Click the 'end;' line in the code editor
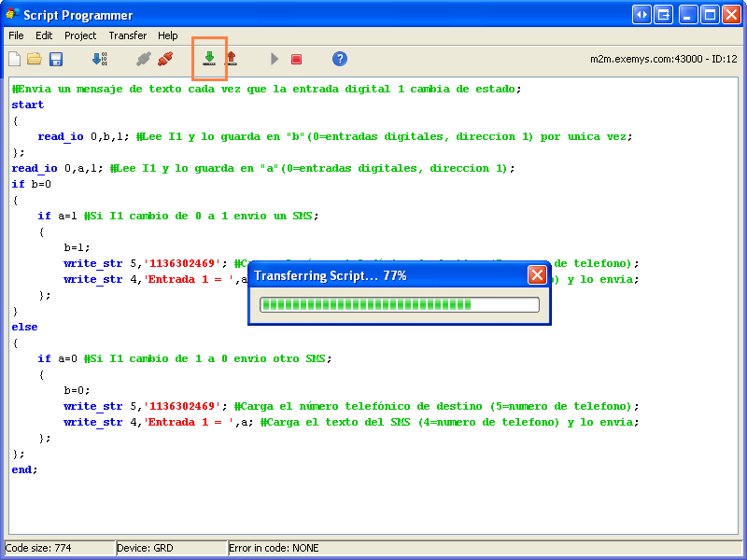This screenshot has height=560, width=747. [25, 469]
